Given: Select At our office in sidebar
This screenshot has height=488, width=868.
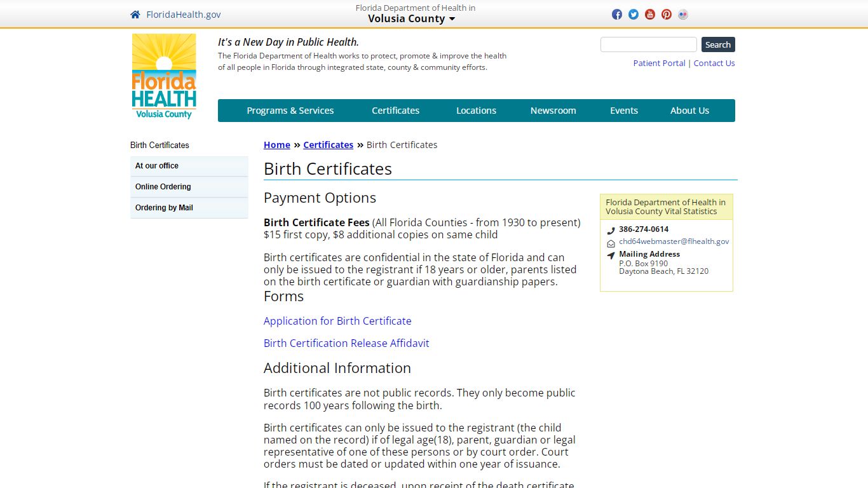Looking at the screenshot, I should [189, 166].
